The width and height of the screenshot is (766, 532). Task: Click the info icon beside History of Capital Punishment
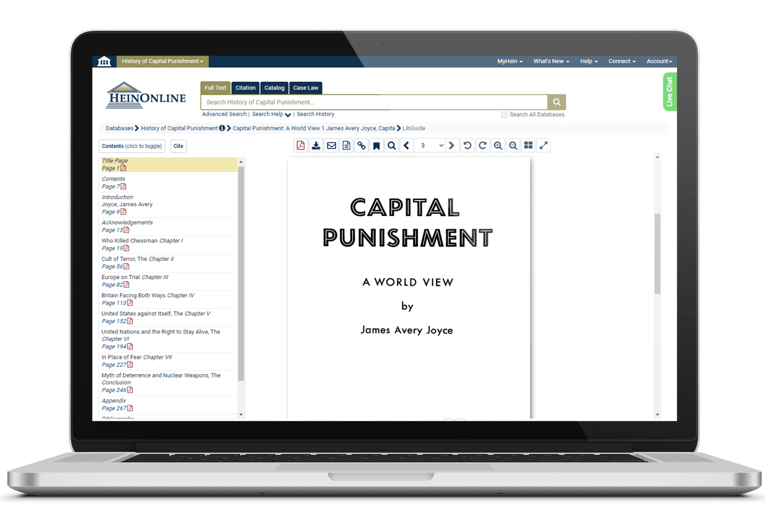[x=222, y=128]
